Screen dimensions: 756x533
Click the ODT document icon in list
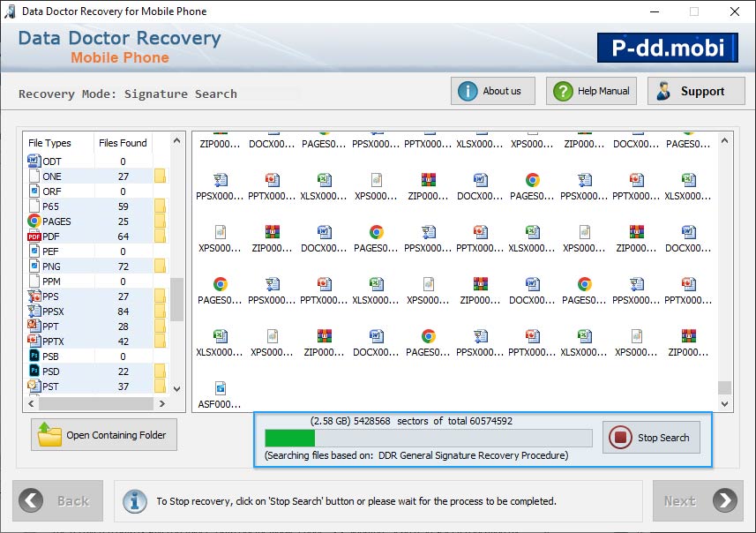tap(34, 161)
